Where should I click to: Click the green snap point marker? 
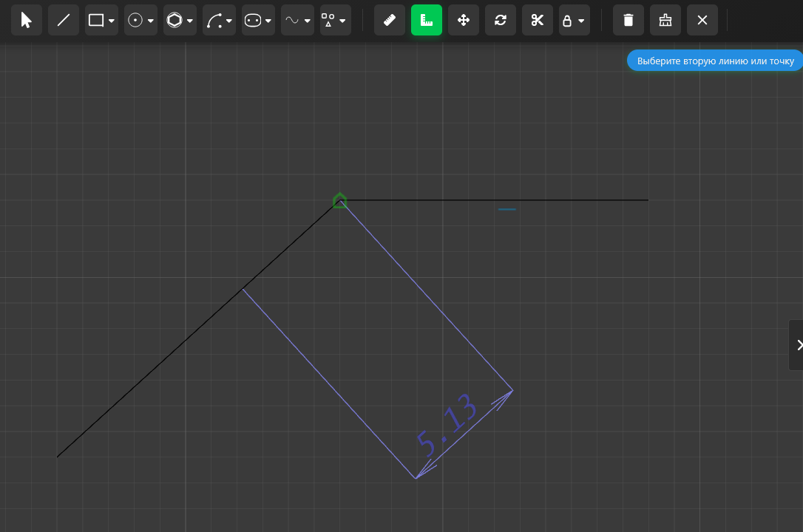(339, 200)
